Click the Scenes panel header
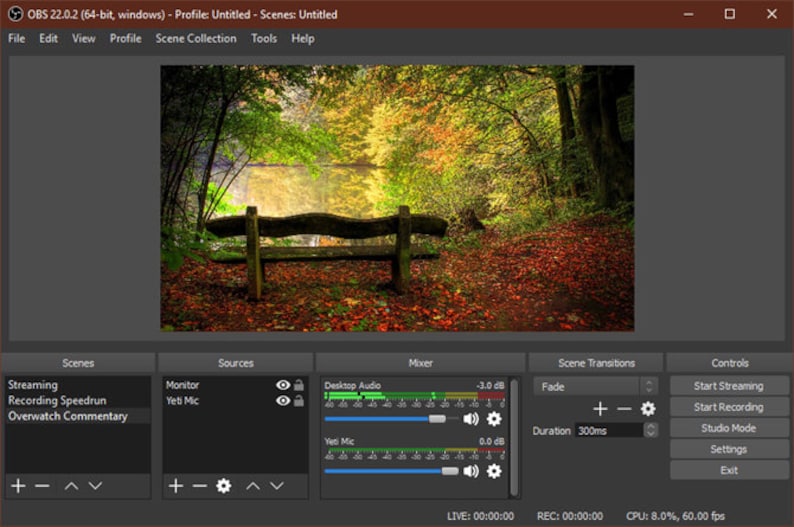 [x=78, y=363]
